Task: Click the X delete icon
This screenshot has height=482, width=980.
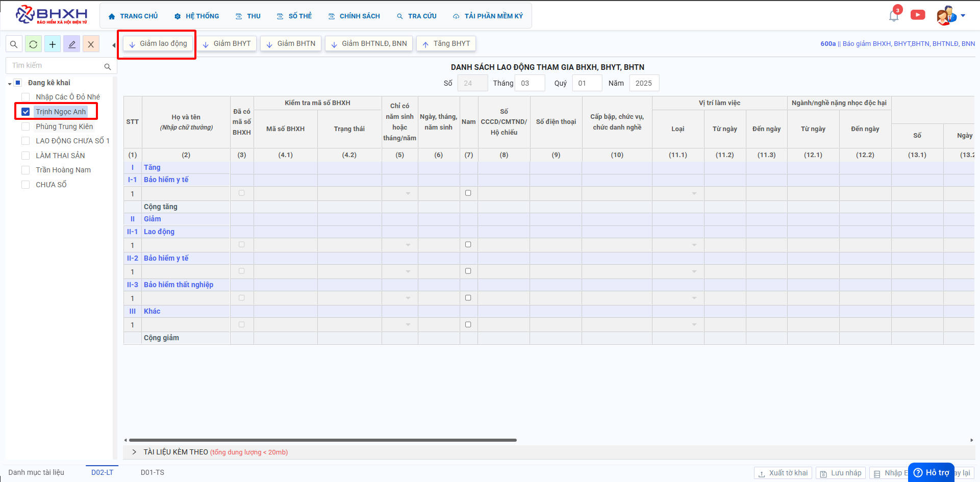Action: pyautogui.click(x=91, y=44)
